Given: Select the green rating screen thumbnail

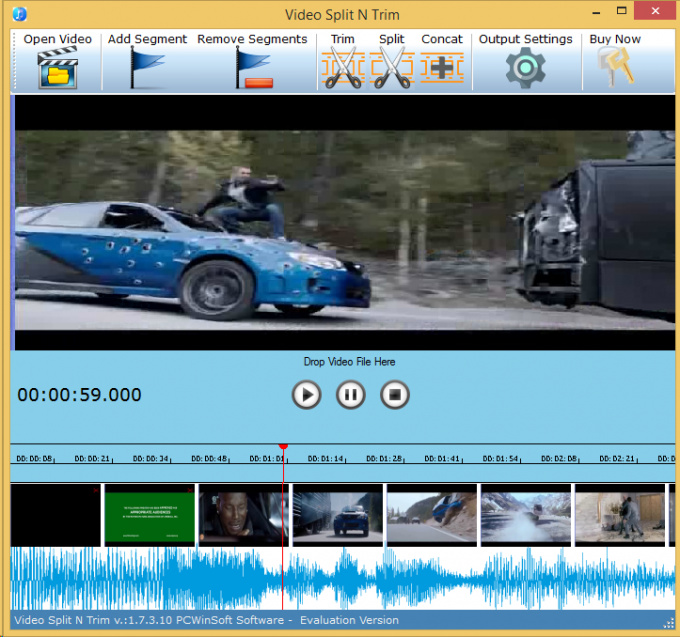Looking at the screenshot, I should (150, 515).
